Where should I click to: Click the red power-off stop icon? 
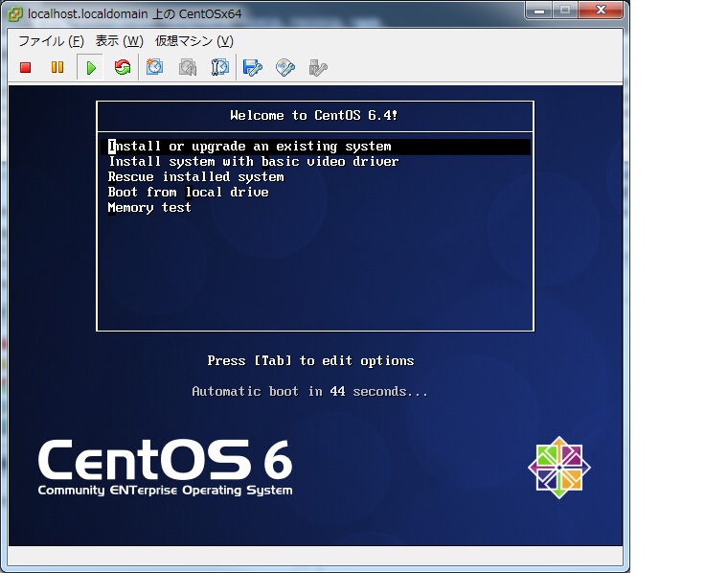pos(26,68)
